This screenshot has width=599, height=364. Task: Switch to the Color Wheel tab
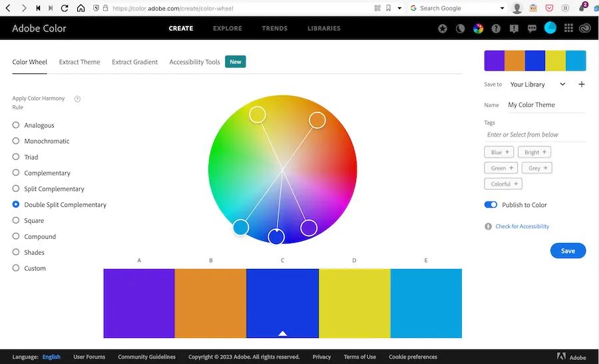pos(30,62)
